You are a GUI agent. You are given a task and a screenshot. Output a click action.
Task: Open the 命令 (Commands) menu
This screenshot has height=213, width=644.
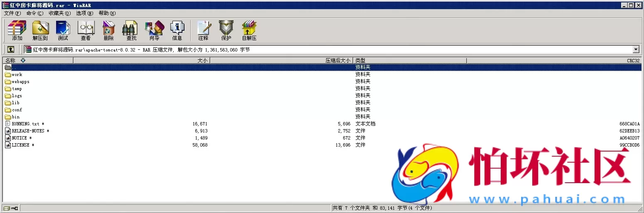[34, 13]
